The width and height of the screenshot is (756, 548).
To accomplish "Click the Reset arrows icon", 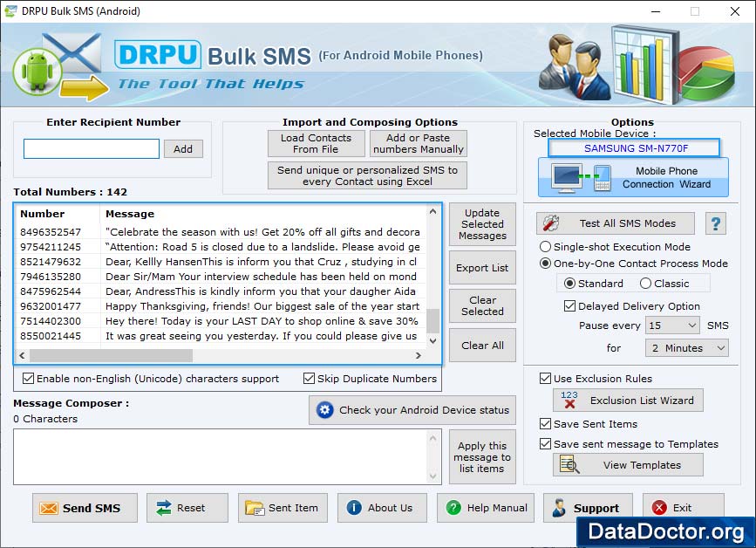I will [x=164, y=508].
